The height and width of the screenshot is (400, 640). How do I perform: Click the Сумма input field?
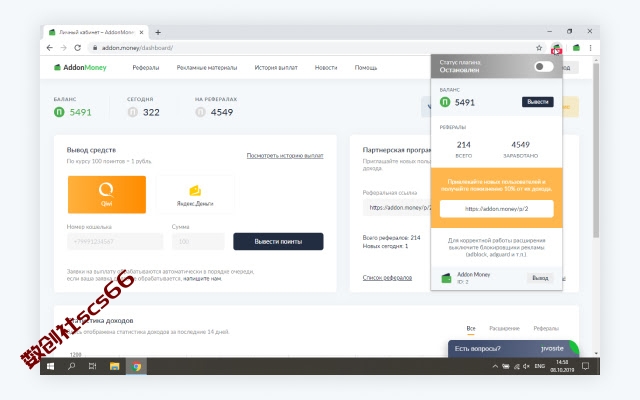point(198,242)
